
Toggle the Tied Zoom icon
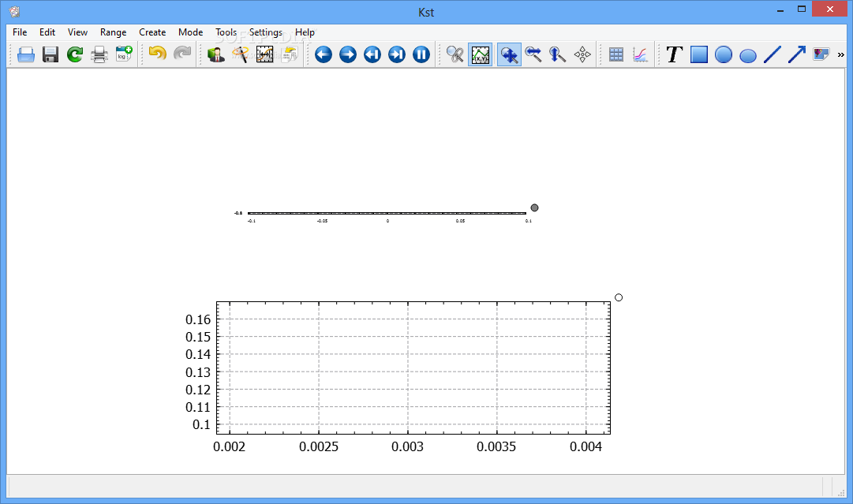[x=455, y=54]
